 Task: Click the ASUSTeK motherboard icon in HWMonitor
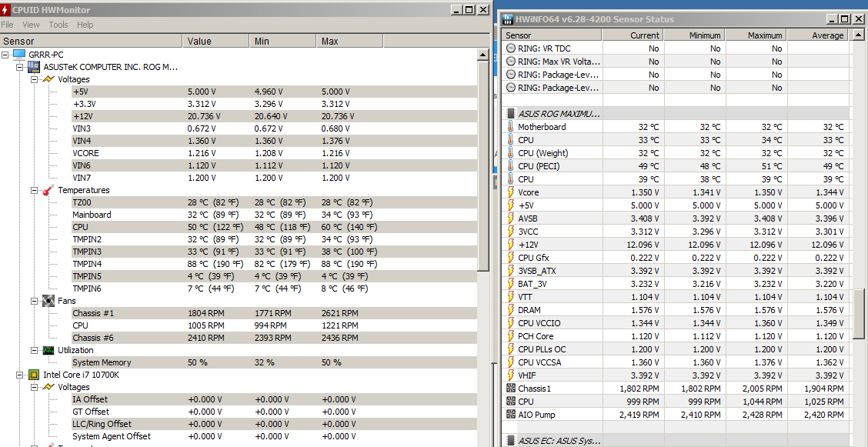point(34,67)
